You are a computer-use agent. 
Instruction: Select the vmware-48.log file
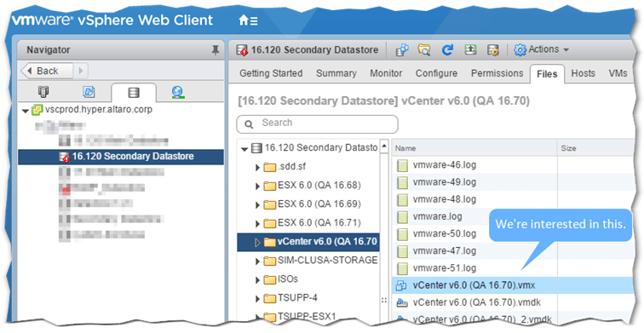coord(445,199)
